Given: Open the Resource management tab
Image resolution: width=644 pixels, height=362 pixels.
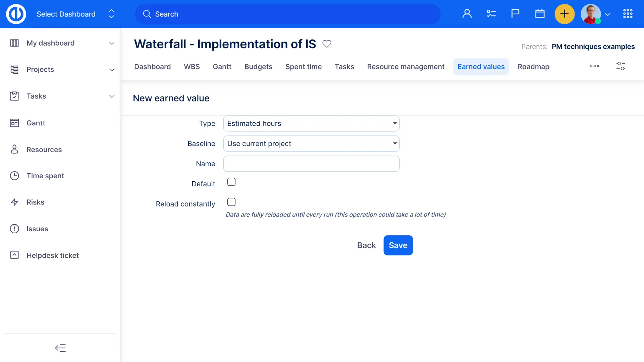Looking at the screenshot, I should click(406, 67).
